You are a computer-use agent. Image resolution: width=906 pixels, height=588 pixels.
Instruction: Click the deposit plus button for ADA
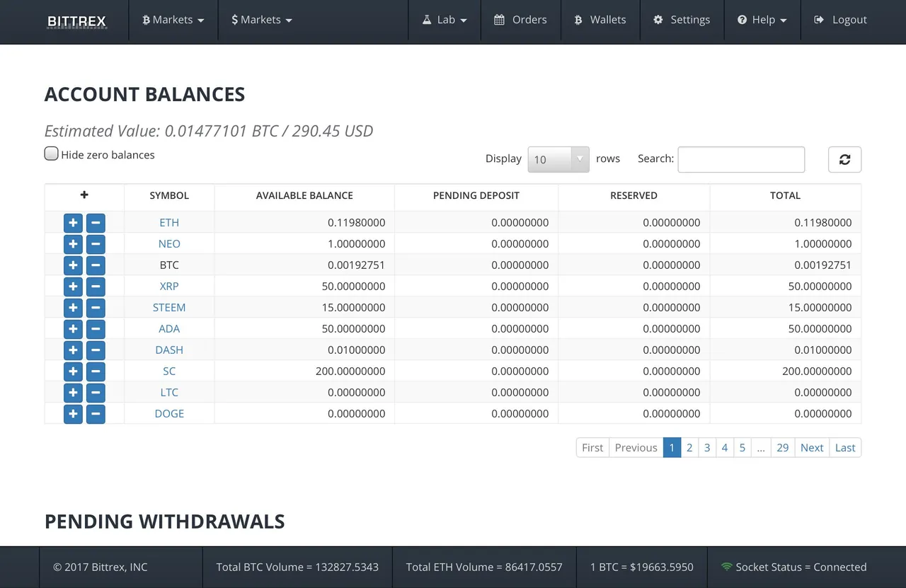pyautogui.click(x=73, y=329)
